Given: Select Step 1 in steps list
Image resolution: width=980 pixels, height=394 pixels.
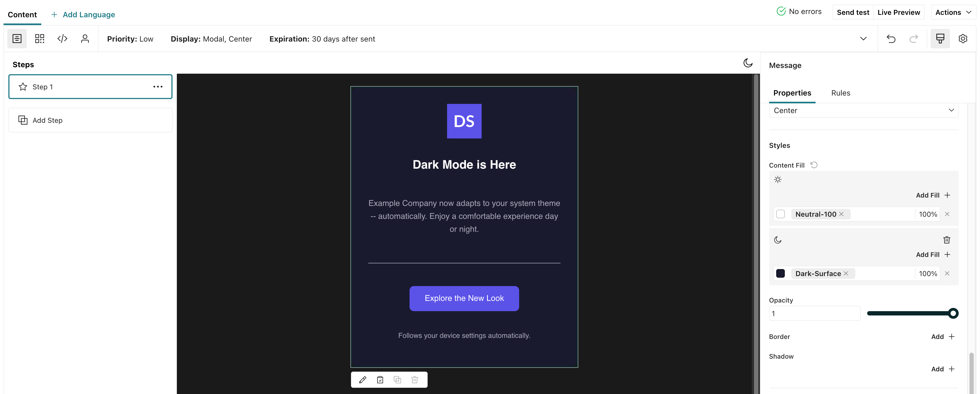Looking at the screenshot, I should (x=90, y=87).
